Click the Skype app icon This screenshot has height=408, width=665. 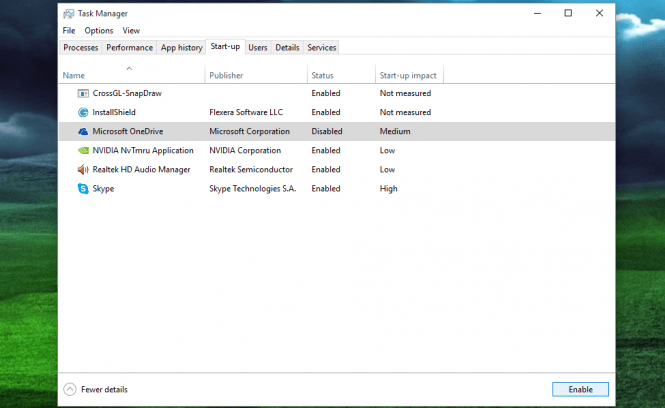coord(83,188)
